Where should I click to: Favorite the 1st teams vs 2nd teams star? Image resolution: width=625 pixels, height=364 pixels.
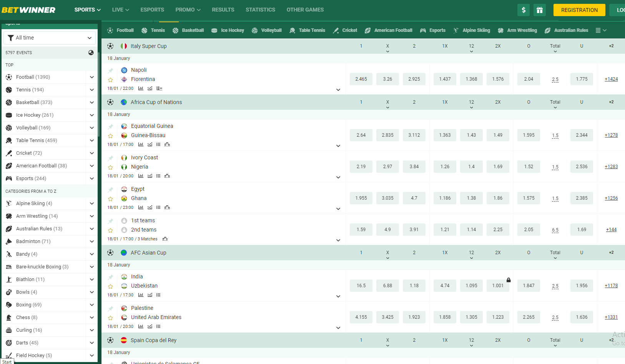pos(111,230)
